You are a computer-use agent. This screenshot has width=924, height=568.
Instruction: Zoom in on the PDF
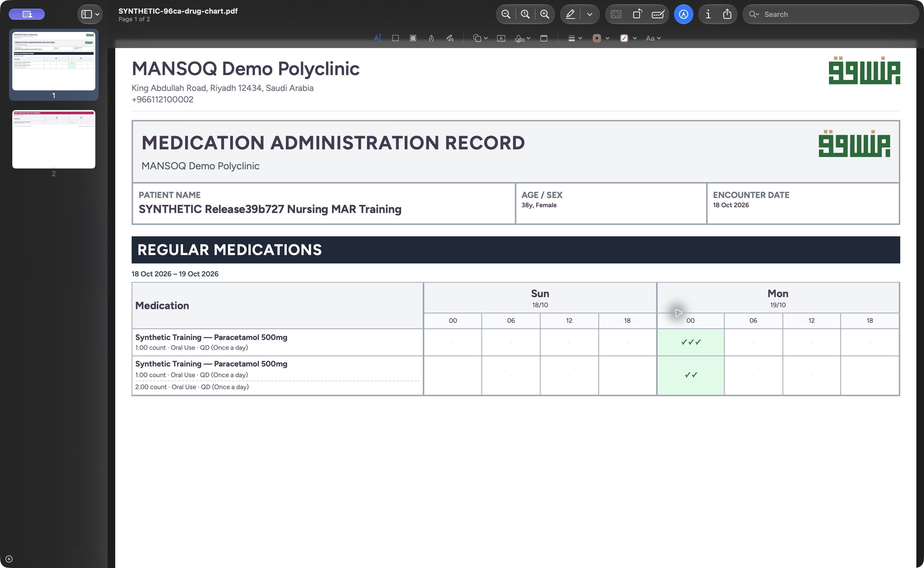coord(545,14)
